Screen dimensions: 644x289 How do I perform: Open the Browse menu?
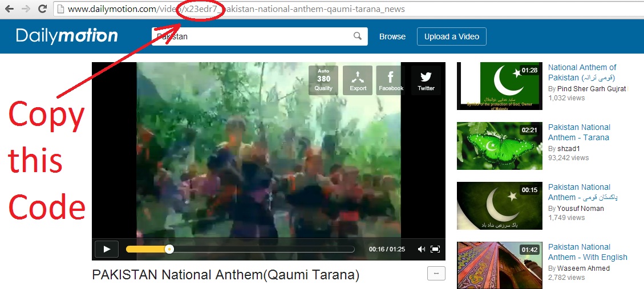[x=392, y=36]
